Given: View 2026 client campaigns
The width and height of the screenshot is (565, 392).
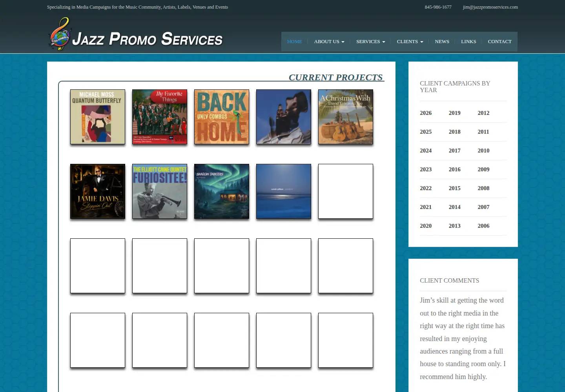Looking at the screenshot, I should tap(426, 113).
